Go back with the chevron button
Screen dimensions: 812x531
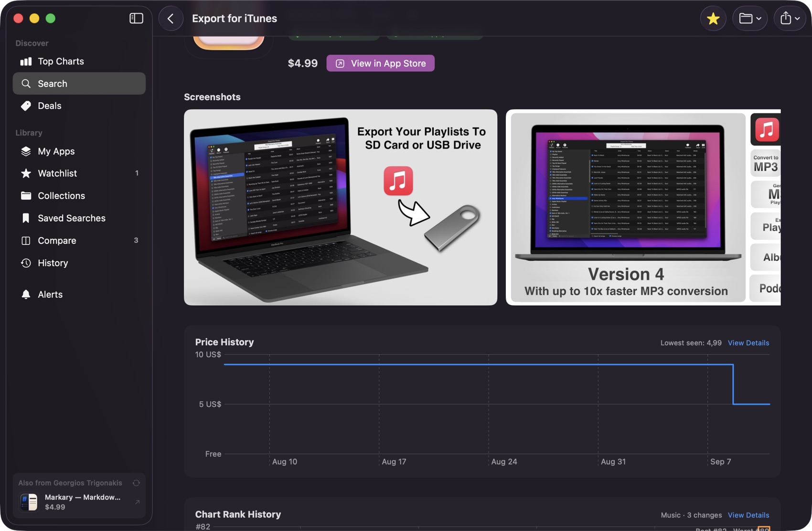pyautogui.click(x=171, y=18)
